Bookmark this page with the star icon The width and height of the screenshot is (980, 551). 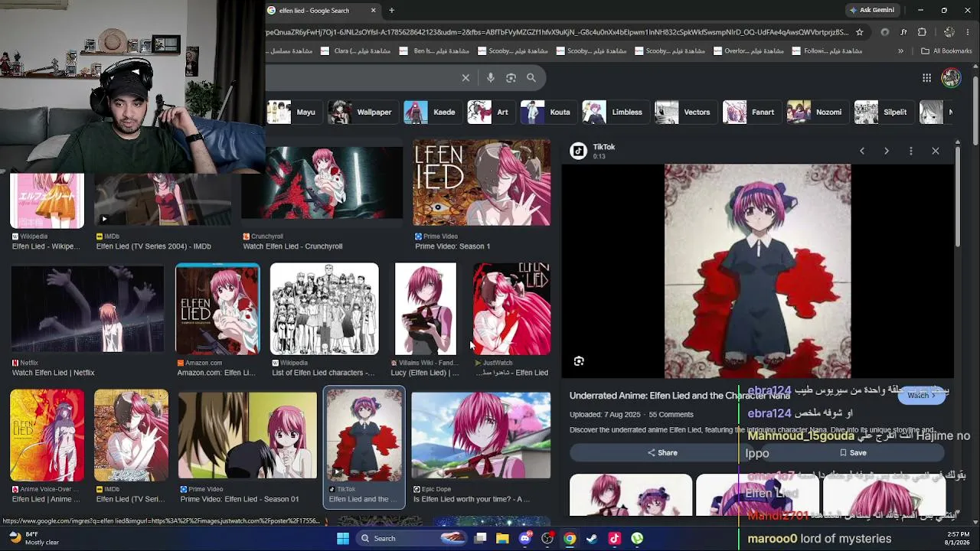coord(860,32)
